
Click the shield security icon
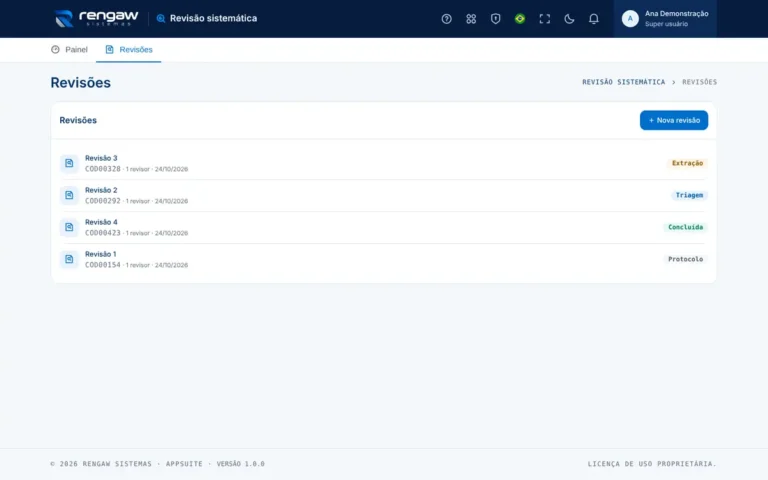tap(495, 19)
